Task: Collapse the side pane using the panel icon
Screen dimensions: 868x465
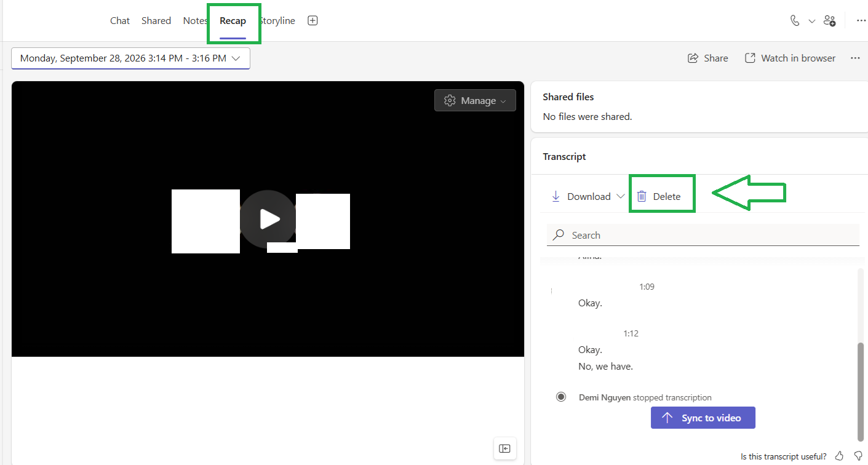Action: click(x=504, y=448)
